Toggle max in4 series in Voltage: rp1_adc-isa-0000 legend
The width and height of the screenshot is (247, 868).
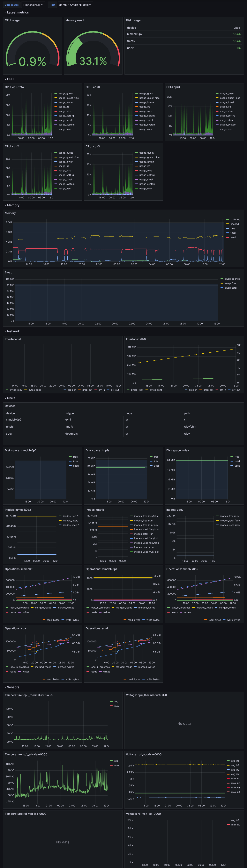pyautogui.click(x=236, y=792)
